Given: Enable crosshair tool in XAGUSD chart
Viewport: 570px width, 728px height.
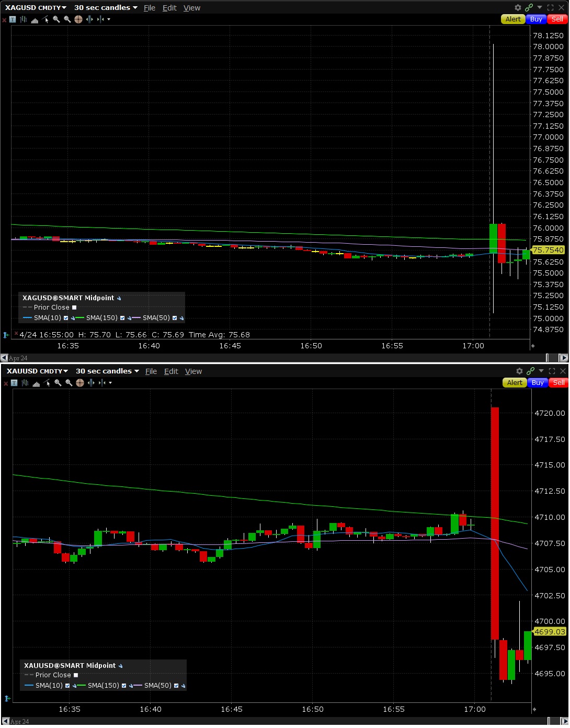Looking at the screenshot, I should point(78,19).
